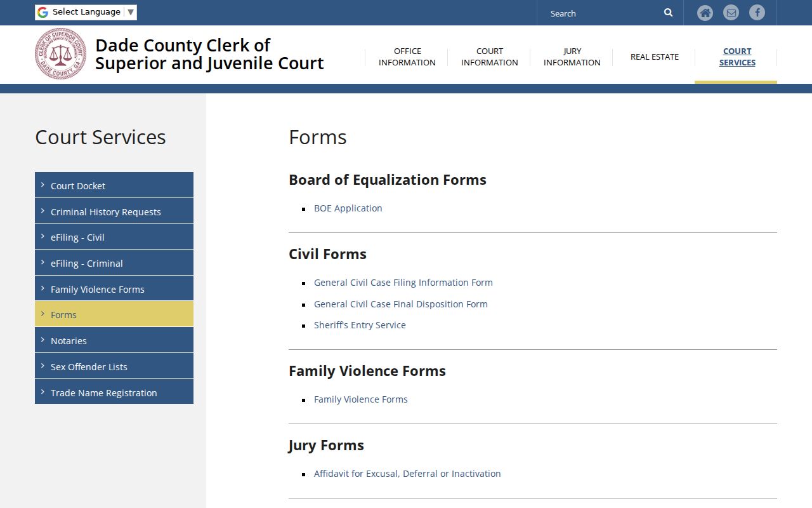This screenshot has height=508, width=812.
Task: Open Family Violence Forms sidebar item
Action: pos(114,288)
